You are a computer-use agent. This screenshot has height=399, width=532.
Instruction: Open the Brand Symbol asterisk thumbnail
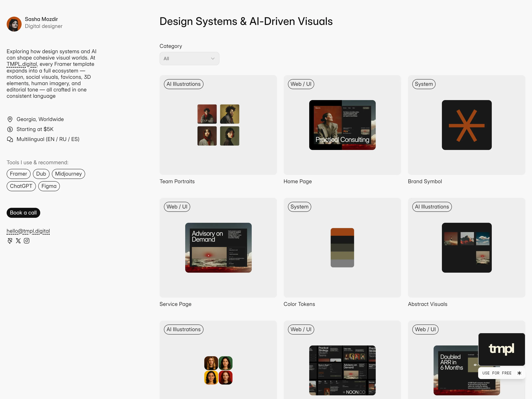click(x=467, y=125)
